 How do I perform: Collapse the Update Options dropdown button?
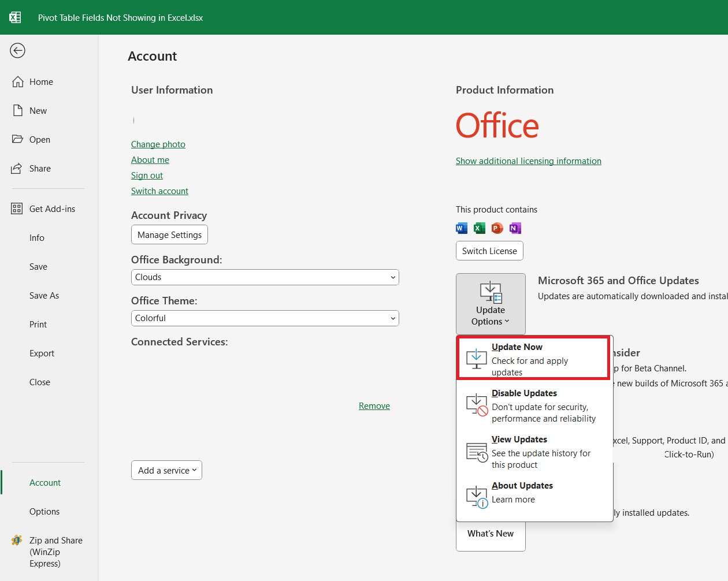(x=491, y=304)
